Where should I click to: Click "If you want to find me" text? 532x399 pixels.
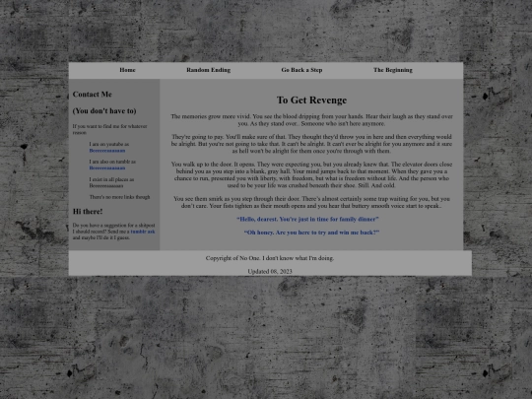109,129
